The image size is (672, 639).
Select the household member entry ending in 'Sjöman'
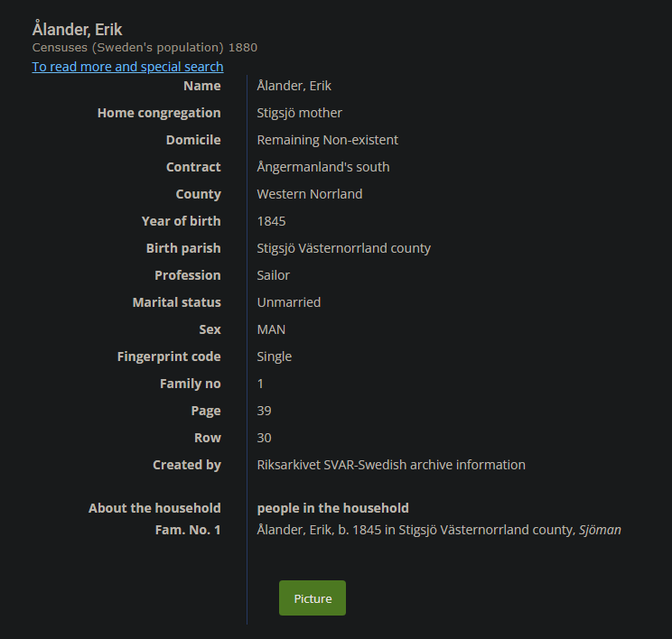[x=439, y=530]
